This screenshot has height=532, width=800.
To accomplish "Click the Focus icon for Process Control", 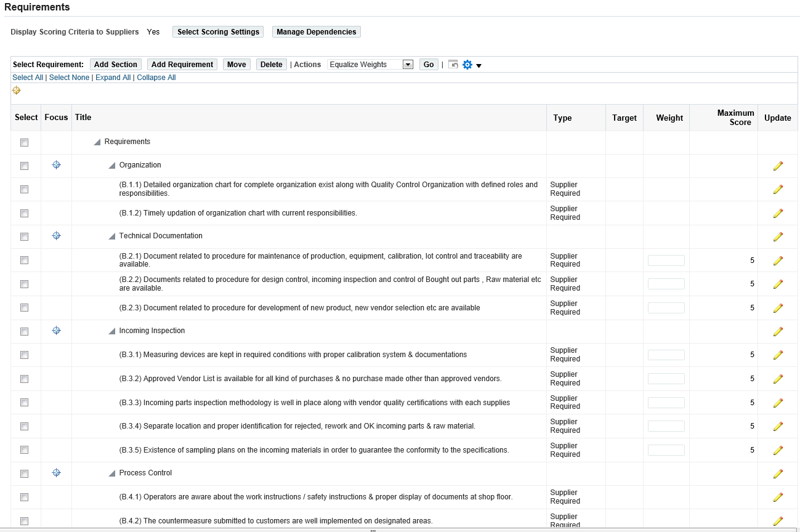I will tap(56, 473).
